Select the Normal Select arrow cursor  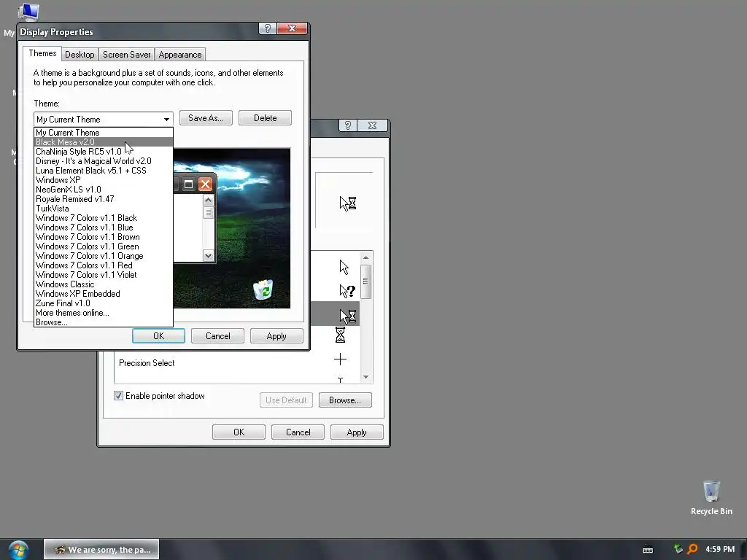(344, 267)
